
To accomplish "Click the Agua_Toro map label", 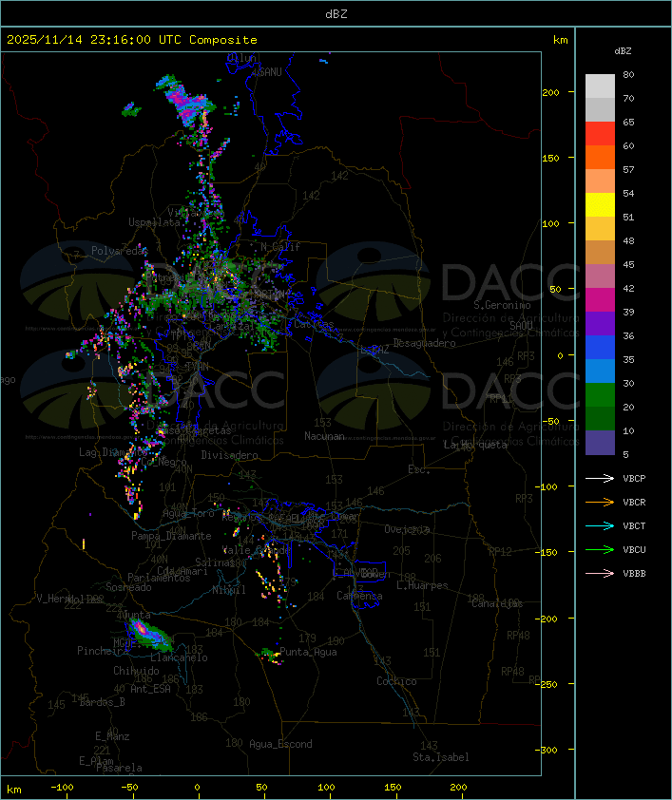I will pos(188,513).
